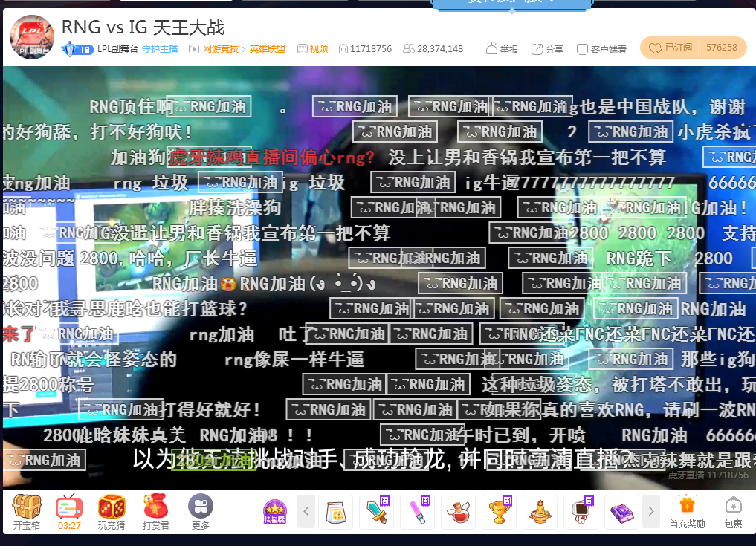Click the TV timer icon showing 03:27

click(x=69, y=512)
